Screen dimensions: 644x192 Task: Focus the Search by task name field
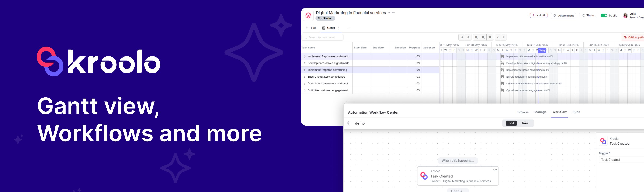[x=322, y=37]
